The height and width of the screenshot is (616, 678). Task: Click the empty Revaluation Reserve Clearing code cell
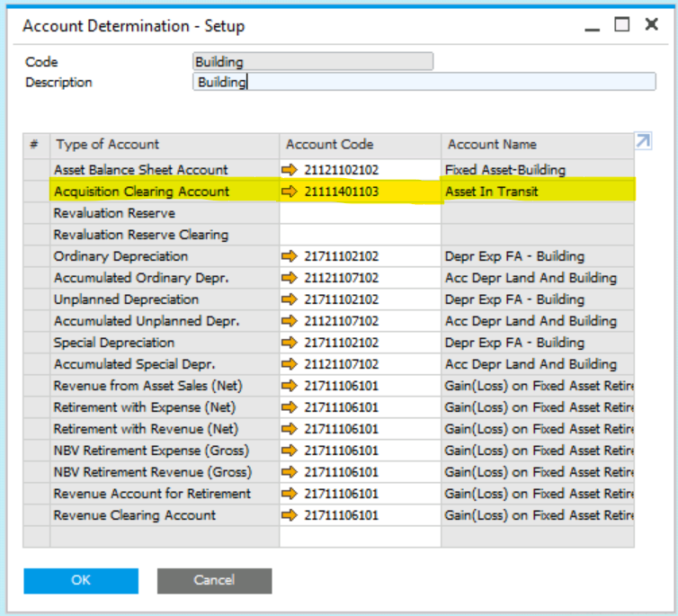coord(361,235)
